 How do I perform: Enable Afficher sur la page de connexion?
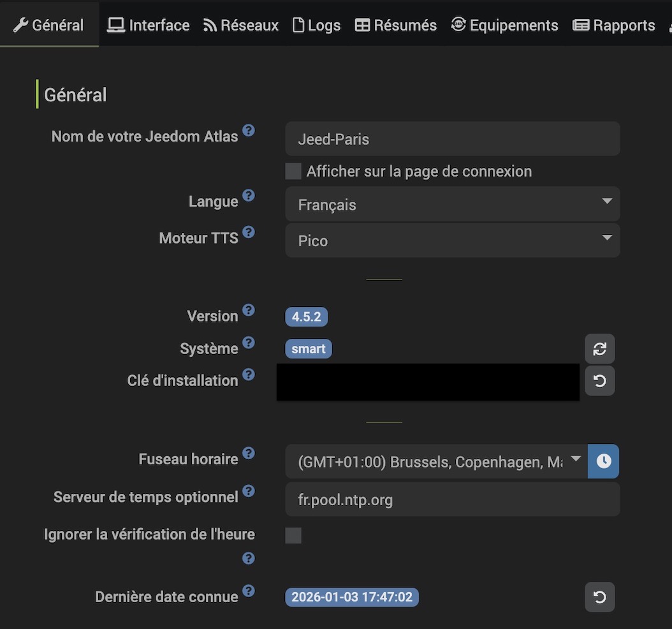pyautogui.click(x=293, y=171)
